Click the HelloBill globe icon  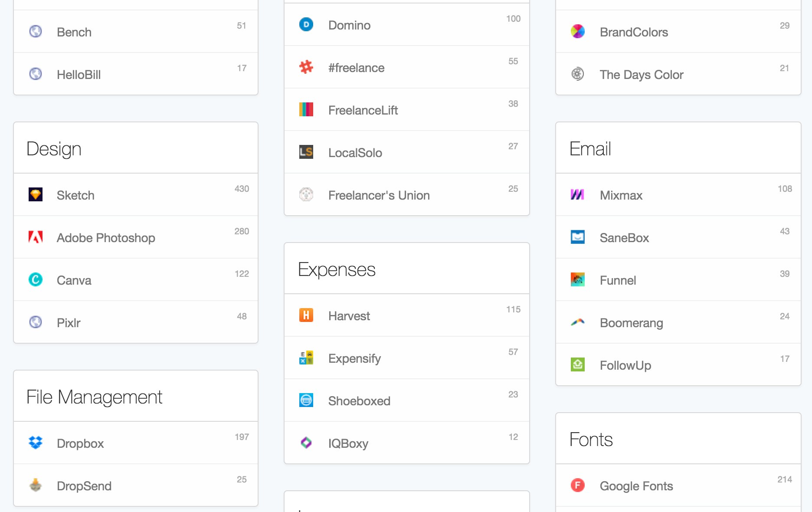pos(36,74)
